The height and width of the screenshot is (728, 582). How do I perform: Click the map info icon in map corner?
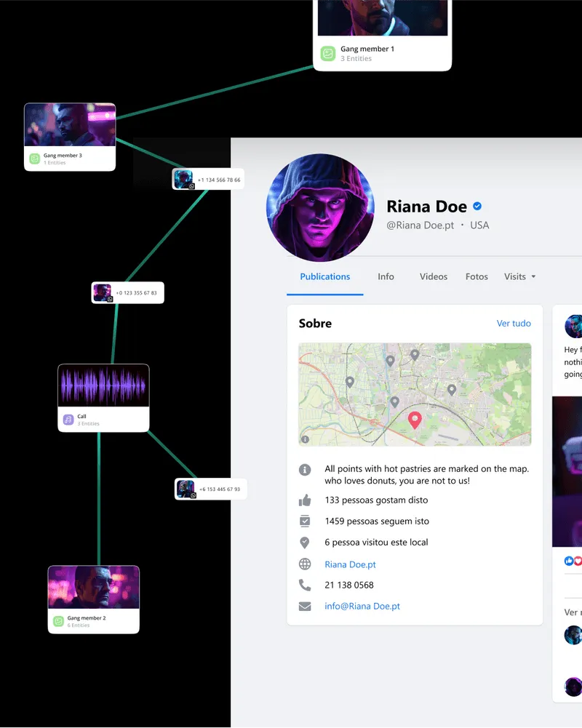(305, 439)
